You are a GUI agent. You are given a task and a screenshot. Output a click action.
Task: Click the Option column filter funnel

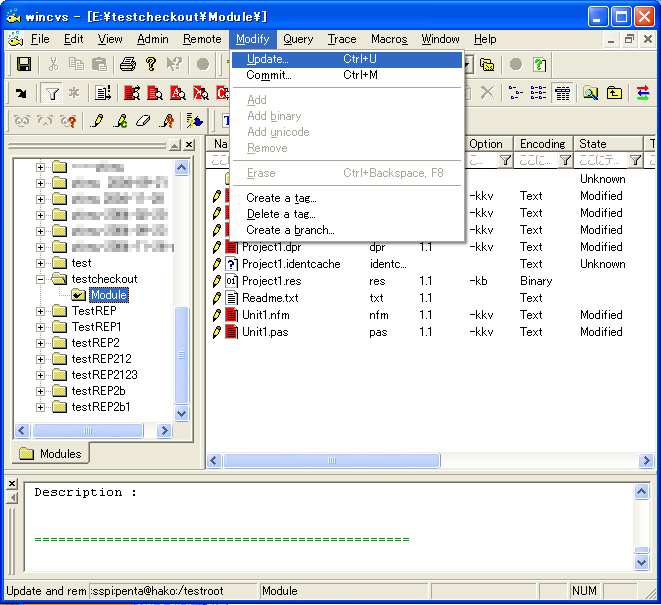point(505,160)
